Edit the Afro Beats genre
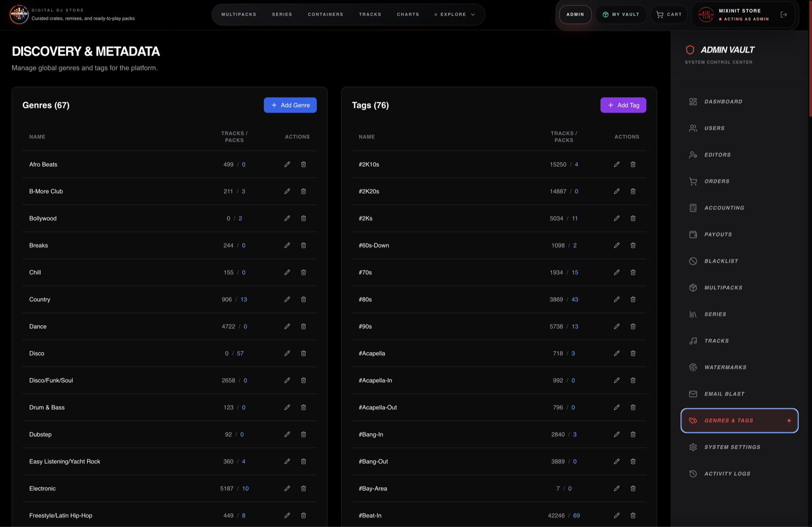This screenshot has height=527, width=812. point(287,164)
